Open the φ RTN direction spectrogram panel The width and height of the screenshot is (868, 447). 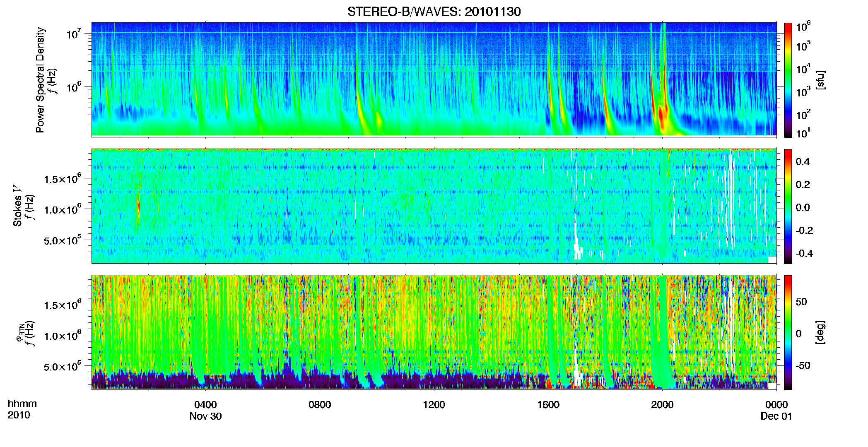tap(434, 332)
